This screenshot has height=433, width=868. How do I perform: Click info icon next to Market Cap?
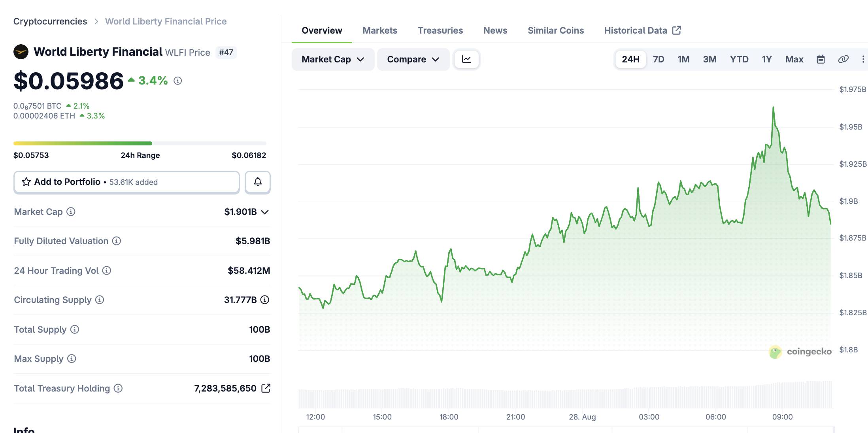pos(71,212)
